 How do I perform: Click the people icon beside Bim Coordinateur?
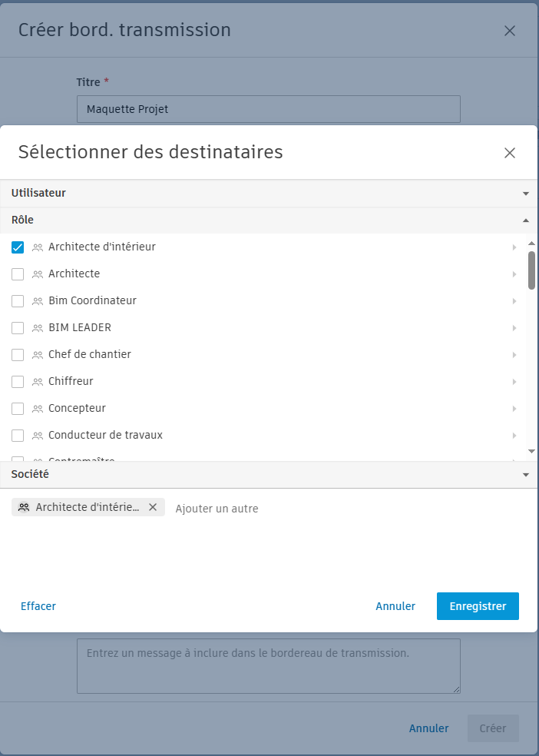[x=36, y=301]
